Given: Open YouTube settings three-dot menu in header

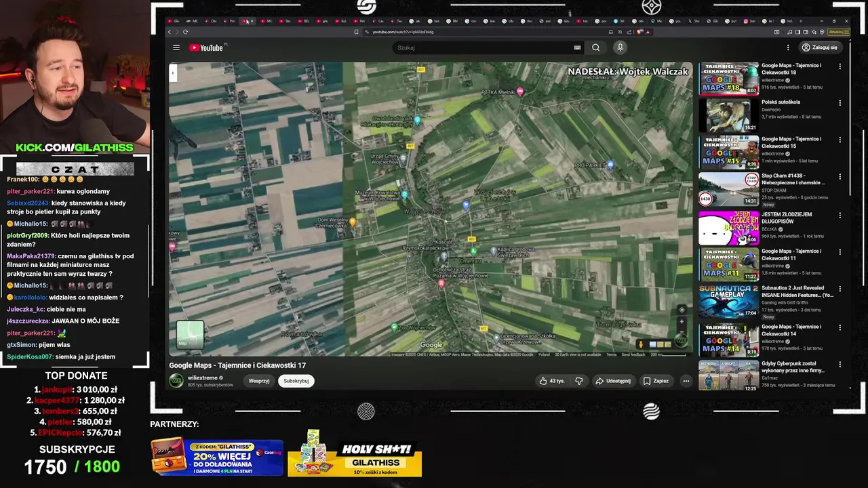Looking at the screenshot, I should 788,47.
